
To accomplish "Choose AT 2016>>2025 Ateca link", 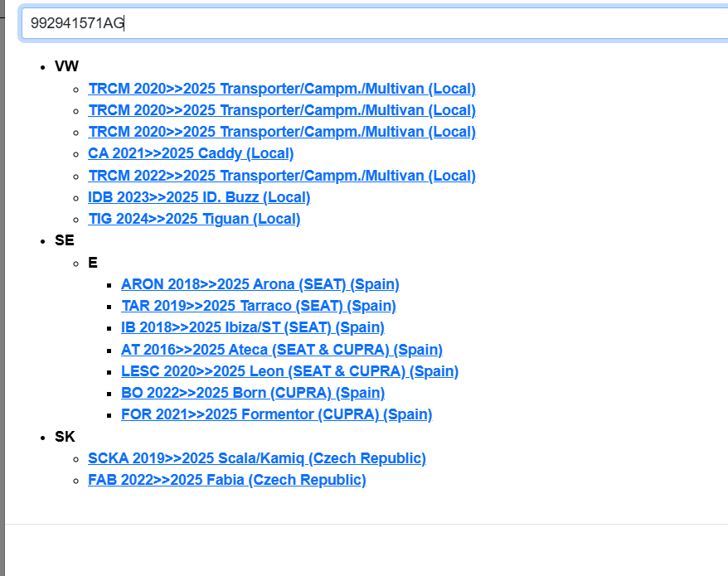I will 281,350.
